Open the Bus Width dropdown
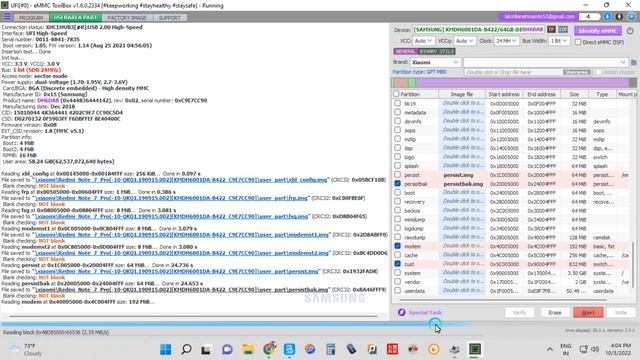 point(559,41)
